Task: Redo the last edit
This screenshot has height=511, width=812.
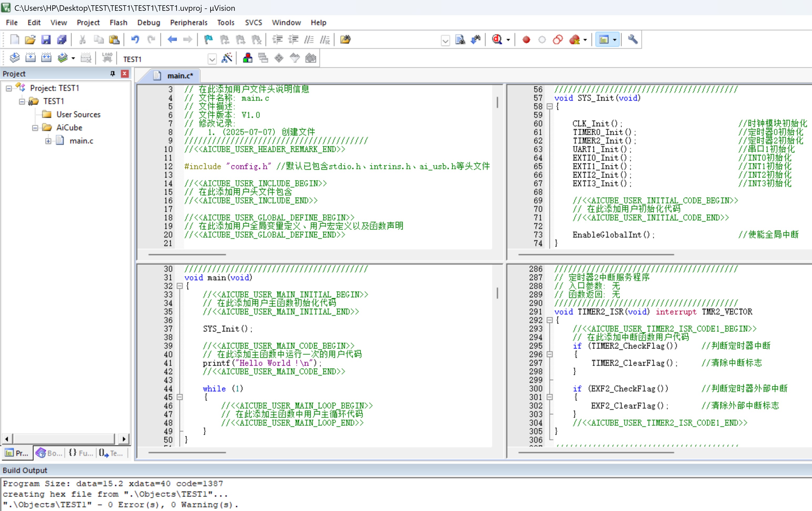Action: tap(151, 40)
